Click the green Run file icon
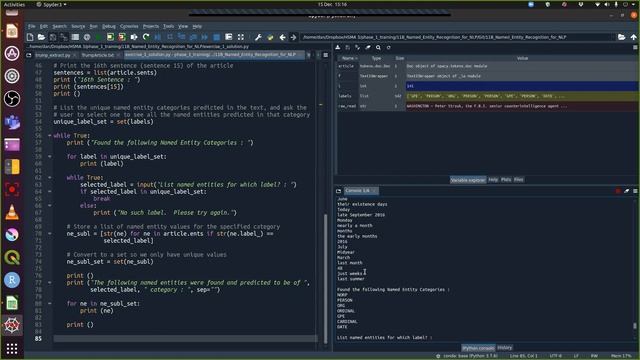The width and height of the screenshot is (640, 360). click(x=98, y=37)
